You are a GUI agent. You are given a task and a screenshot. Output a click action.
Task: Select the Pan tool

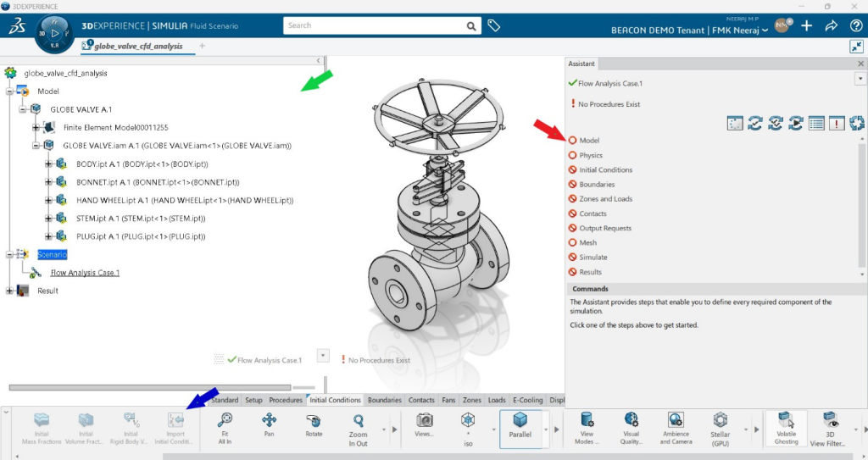[x=269, y=425]
